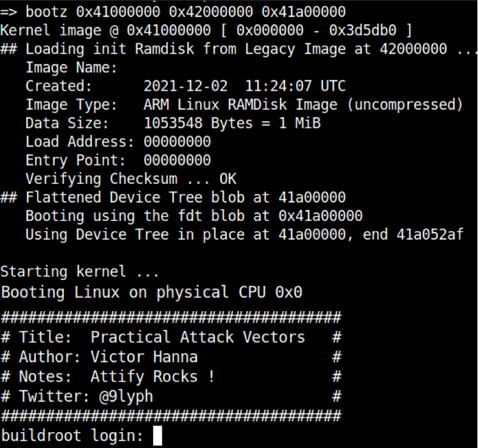Click the author name Victor Hanna

point(144,357)
